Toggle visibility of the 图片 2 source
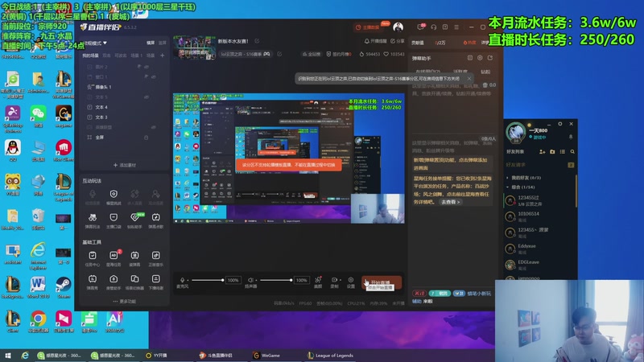Image resolution: width=644 pixels, height=362 pixels. tap(147, 67)
